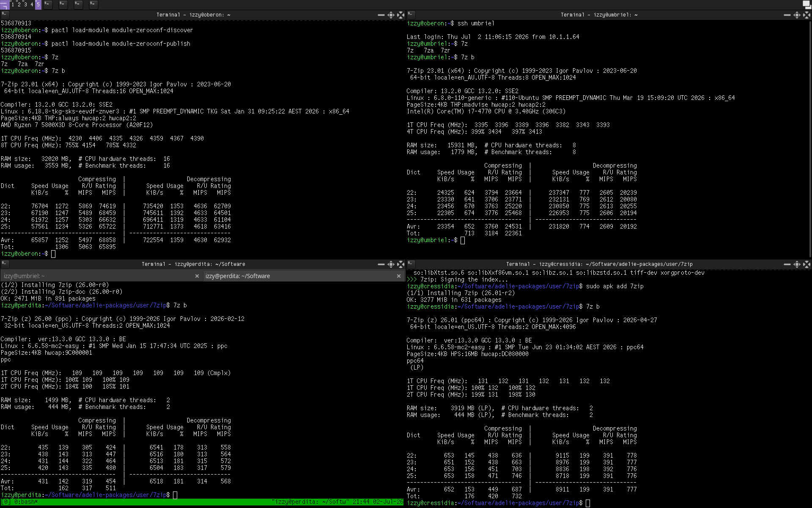Click umbriel total rating value '22361'

[x=513, y=233]
